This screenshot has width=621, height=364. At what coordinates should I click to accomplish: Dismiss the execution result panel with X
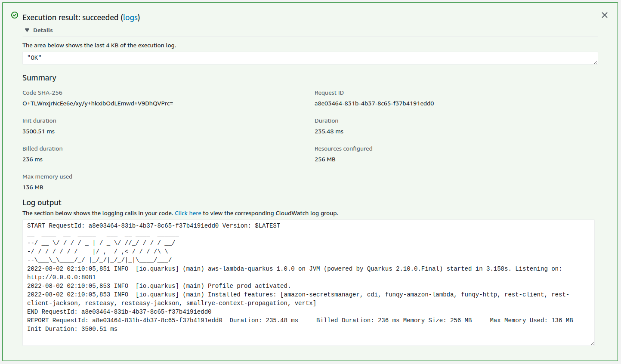605,15
